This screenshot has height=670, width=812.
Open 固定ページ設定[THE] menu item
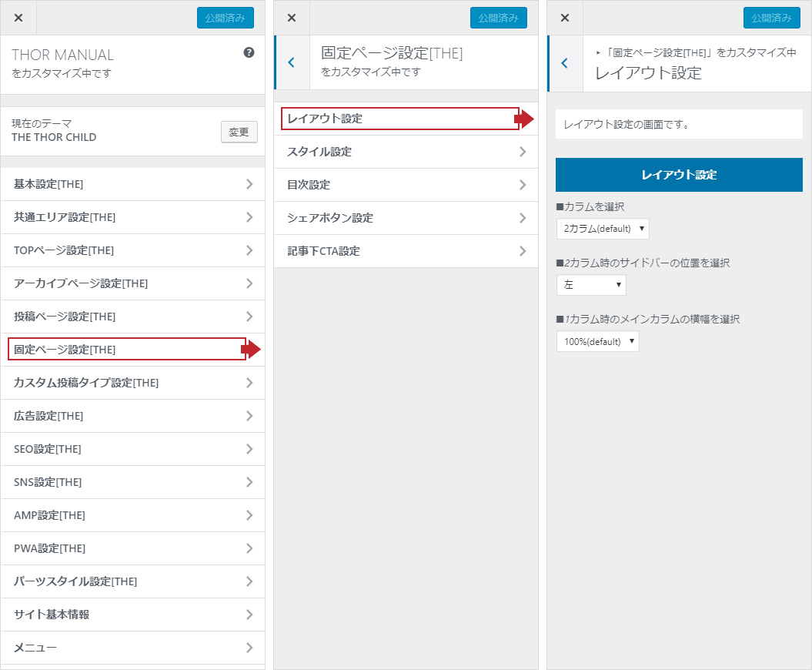pos(127,350)
